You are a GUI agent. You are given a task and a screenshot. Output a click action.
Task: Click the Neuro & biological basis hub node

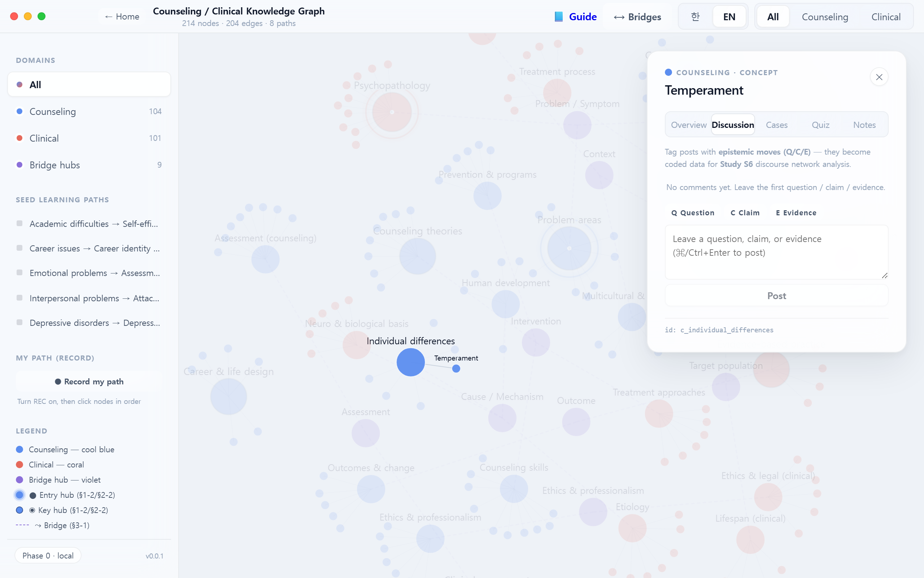tap(356, 345)
